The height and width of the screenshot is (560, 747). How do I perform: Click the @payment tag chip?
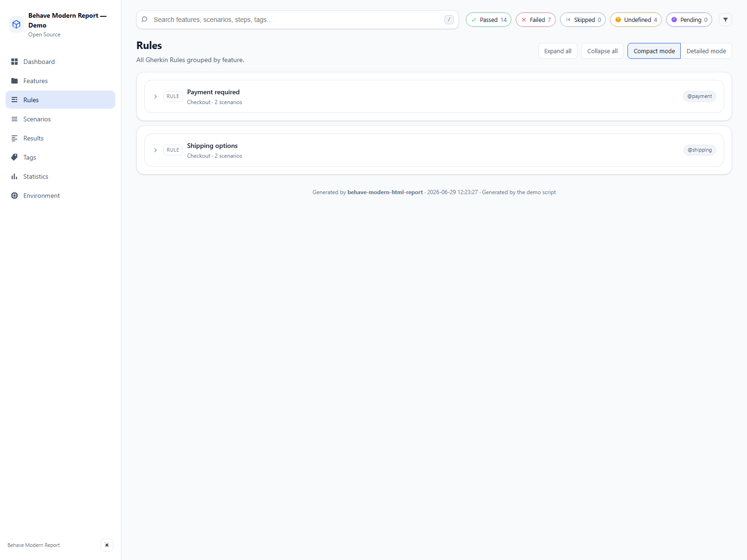[x=699, y=96]
